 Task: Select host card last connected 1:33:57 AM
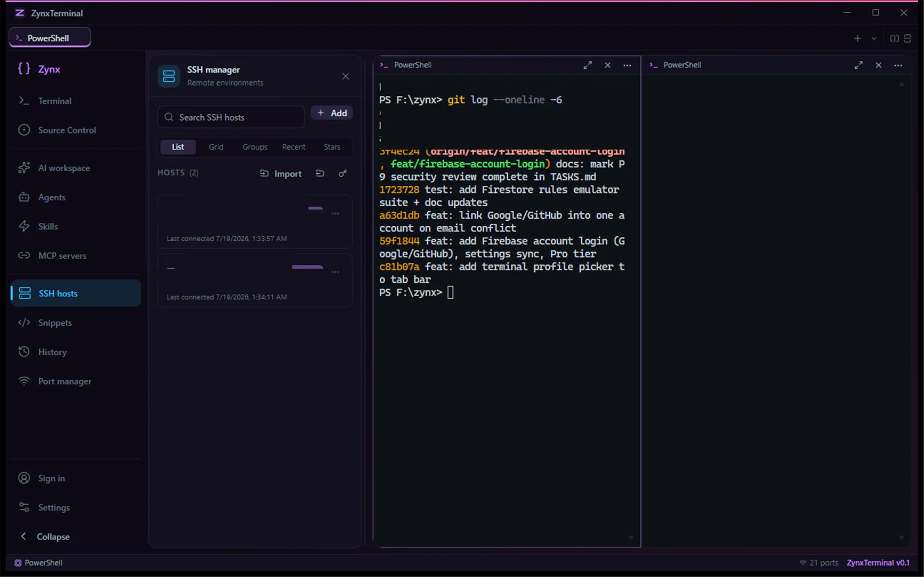pyautogui.click(x=255, y=221)
